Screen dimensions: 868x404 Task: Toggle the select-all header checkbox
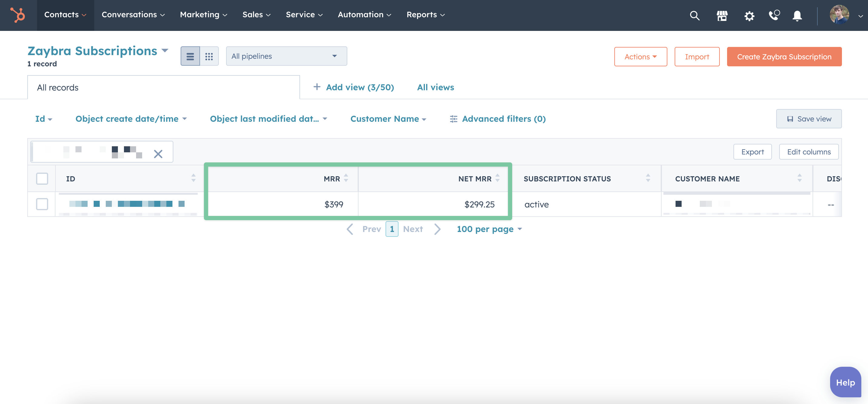pos(42,178)
